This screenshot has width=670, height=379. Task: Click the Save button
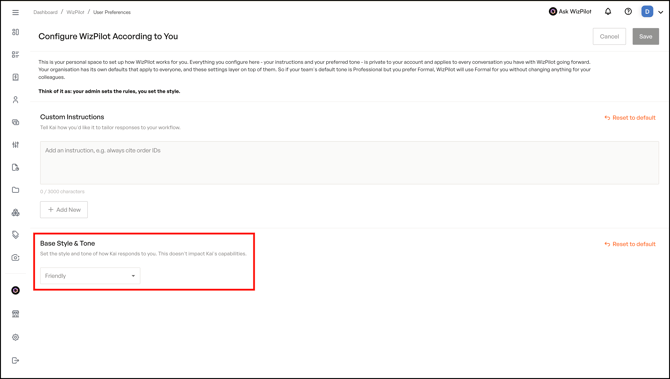(x=646, y=36)
